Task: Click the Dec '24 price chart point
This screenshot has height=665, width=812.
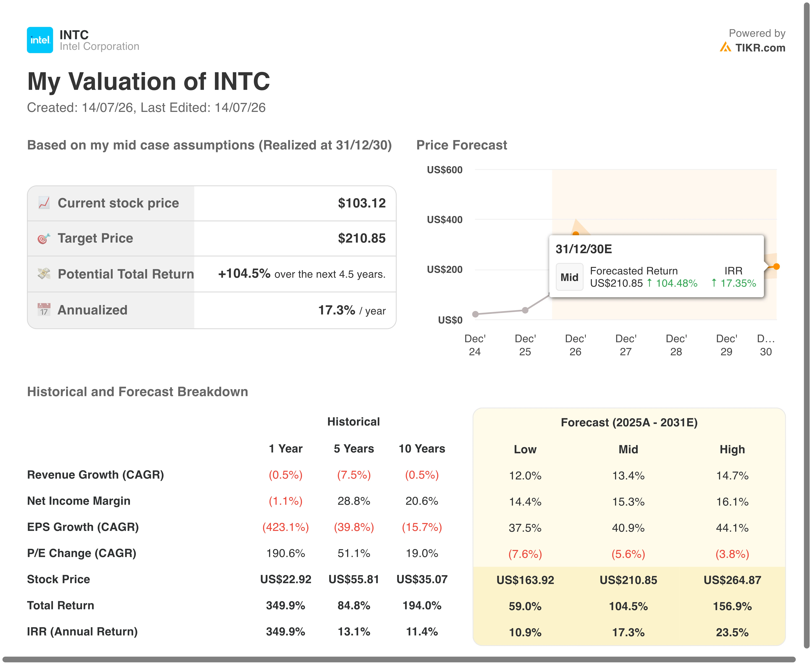Action: (476, 314)
